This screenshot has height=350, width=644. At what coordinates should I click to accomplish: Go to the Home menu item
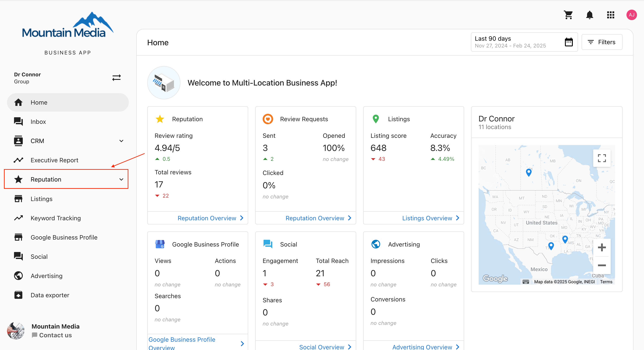pyautogui.click(x=68, y=102)
